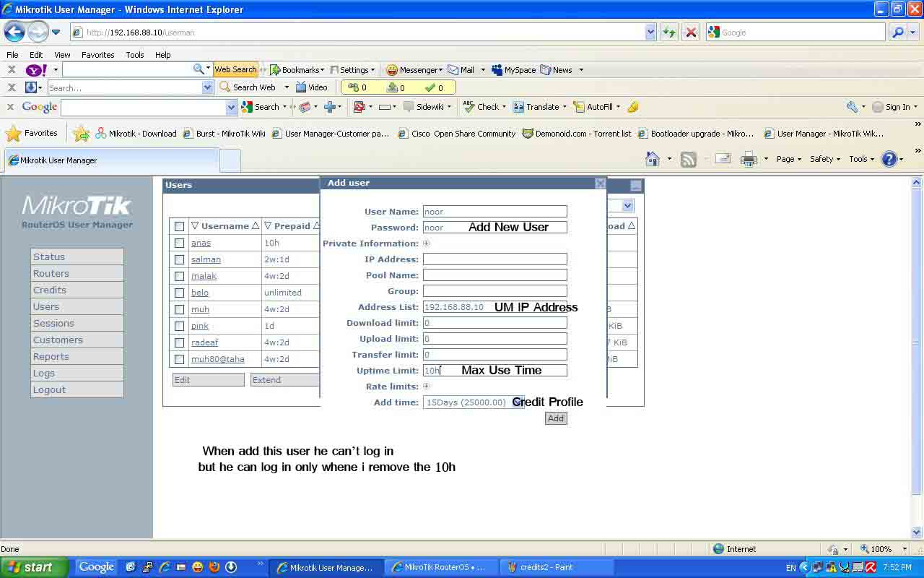Click the search magnifier button
Image resolution: width=924 pixels, height=578 pixels.
click(x=898, y=32)
